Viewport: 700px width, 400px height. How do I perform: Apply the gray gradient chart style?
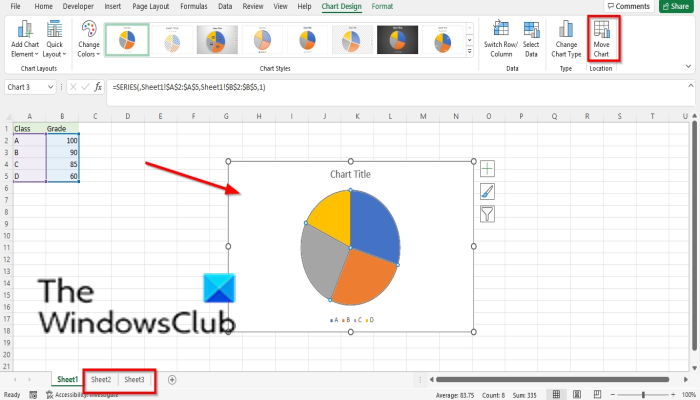[x=217, y=40]
